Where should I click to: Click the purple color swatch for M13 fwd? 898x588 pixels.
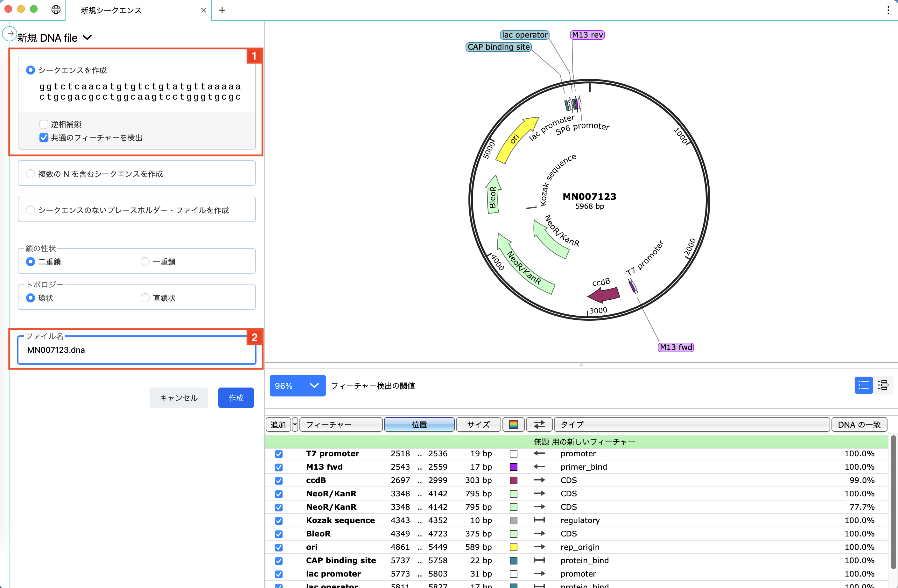coord(513,467)
